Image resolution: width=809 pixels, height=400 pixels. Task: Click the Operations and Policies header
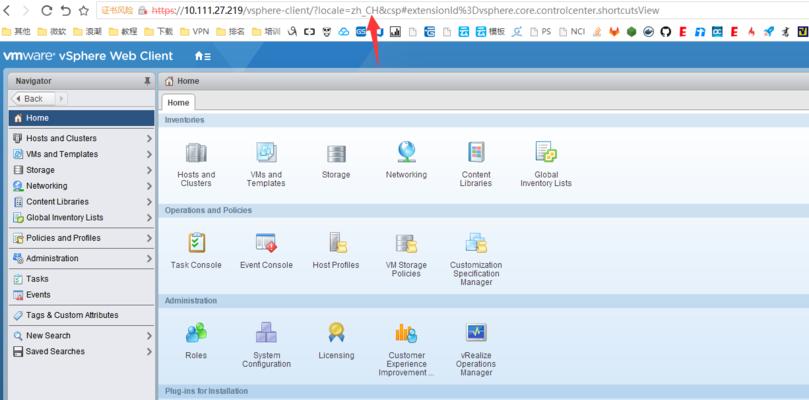(208, 210)
